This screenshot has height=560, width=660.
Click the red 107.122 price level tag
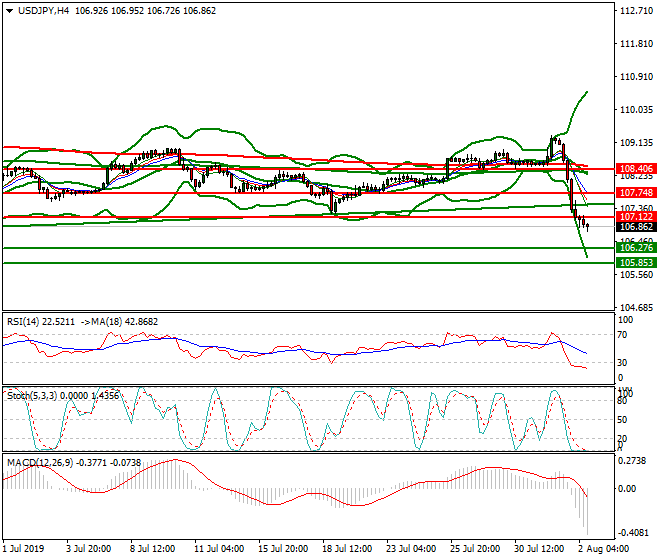click(636, 217)
